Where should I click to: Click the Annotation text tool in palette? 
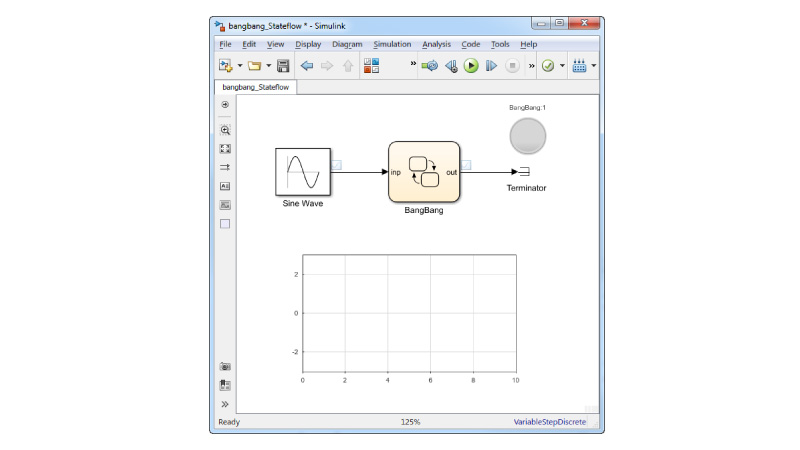coord(225,186)
